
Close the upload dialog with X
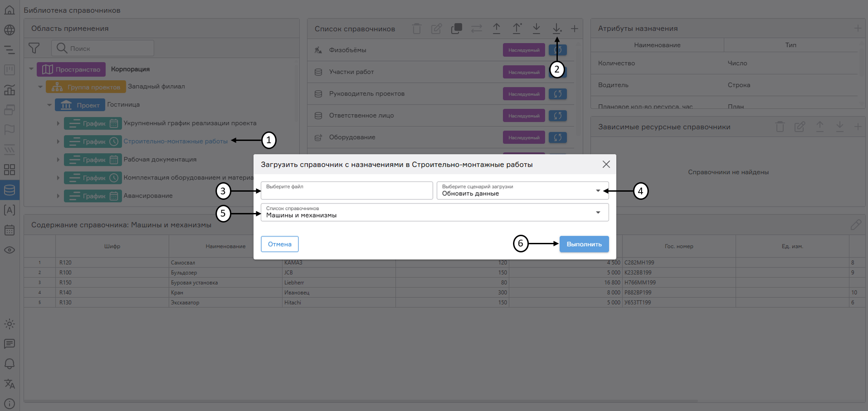tap(606, 164)
